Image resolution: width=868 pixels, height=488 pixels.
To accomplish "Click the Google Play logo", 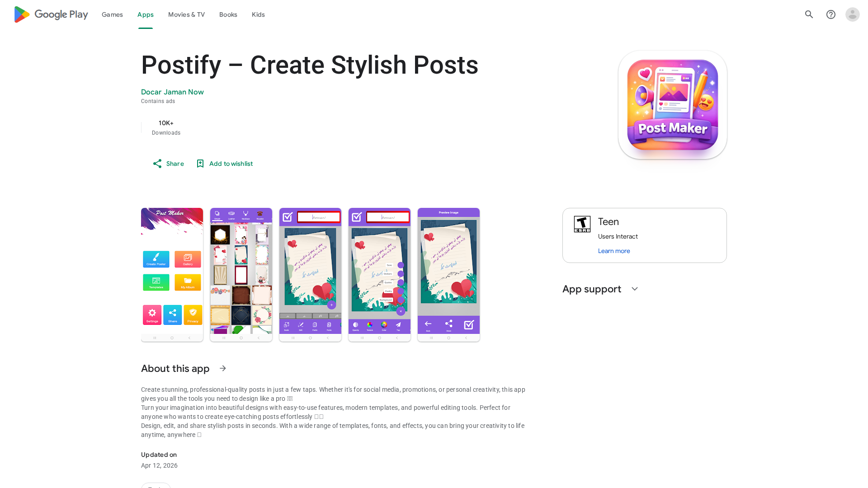I will [51, 14].
